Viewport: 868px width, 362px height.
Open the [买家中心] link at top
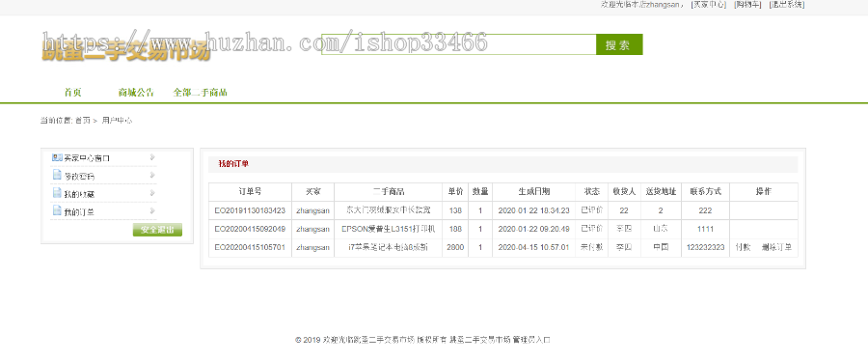pos(709,5)
